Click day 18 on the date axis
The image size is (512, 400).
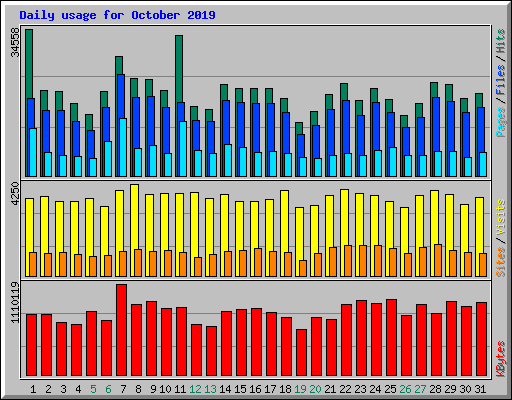pos(285,389)
